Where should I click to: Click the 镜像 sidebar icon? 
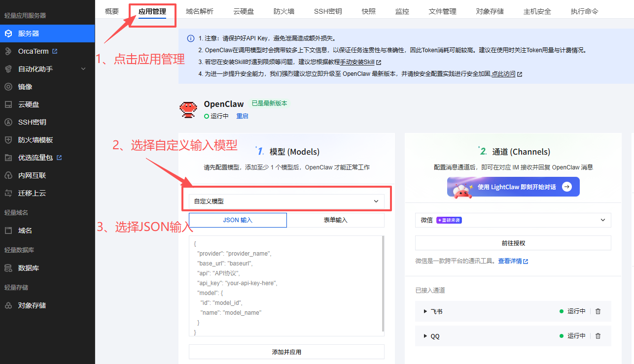pos(8,87)
